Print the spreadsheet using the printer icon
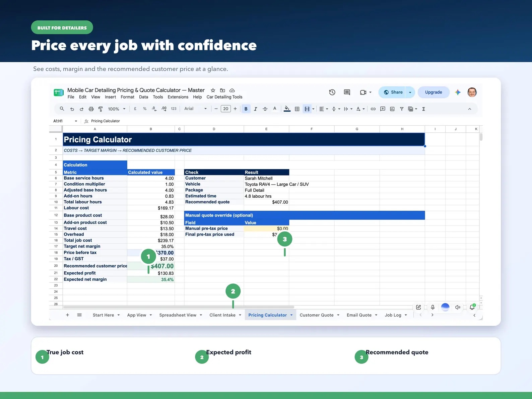The width and height of the screenshot is (532, 399). click(91, 109)
